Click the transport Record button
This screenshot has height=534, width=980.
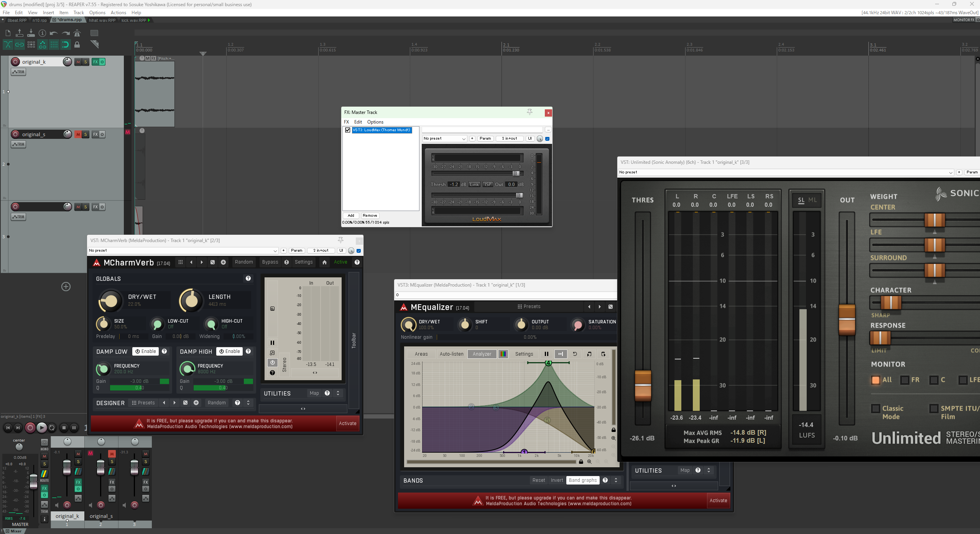pos(30,427)
